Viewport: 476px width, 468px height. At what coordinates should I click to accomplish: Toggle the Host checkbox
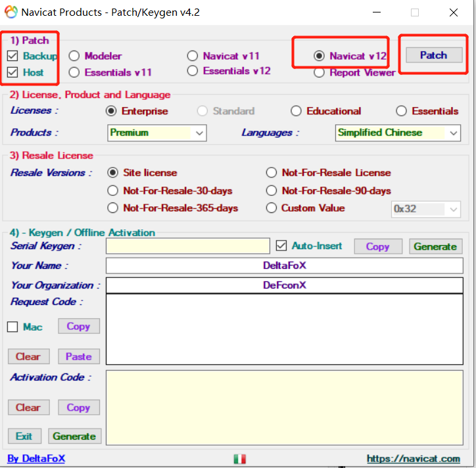[x=12, y=72]
